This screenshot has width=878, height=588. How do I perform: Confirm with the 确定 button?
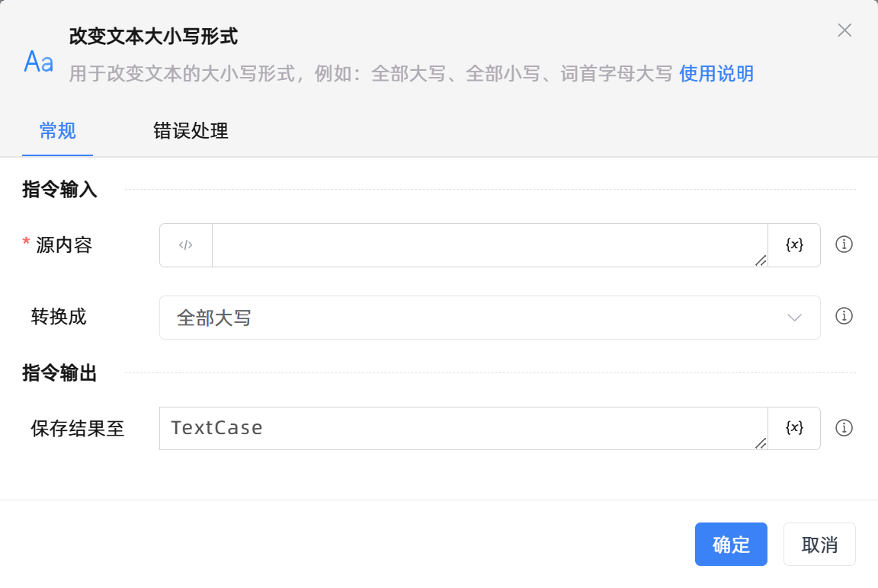(730, 545)
